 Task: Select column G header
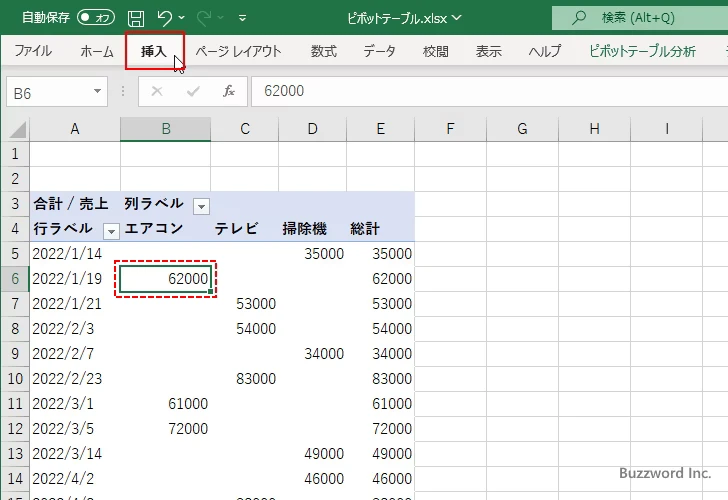point(522,129)
